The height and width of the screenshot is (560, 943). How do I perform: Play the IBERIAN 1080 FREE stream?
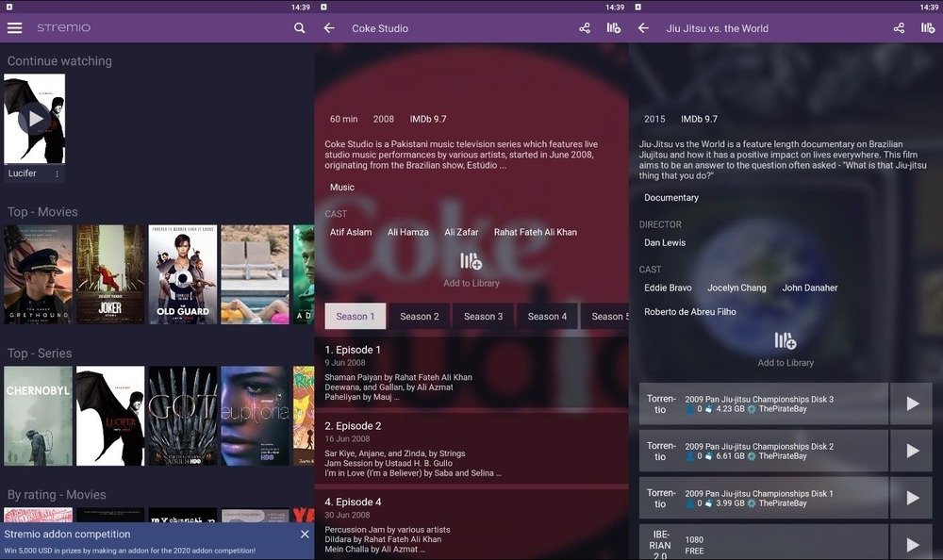912,544
